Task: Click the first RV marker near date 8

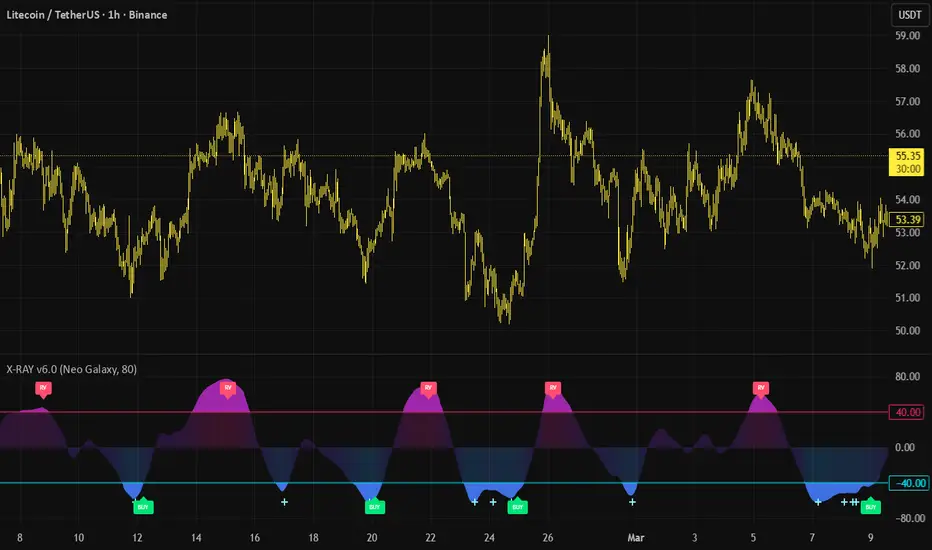Action: click(x=43, y=389)
